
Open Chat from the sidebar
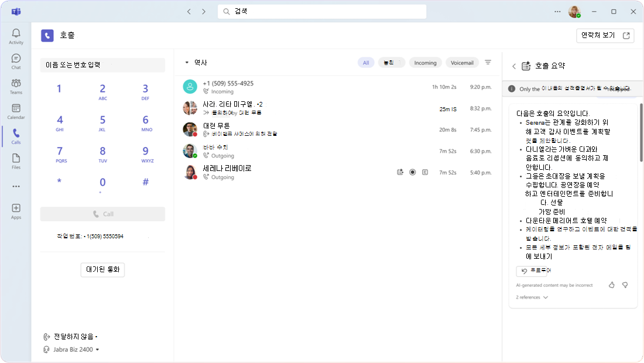(16, 61)
